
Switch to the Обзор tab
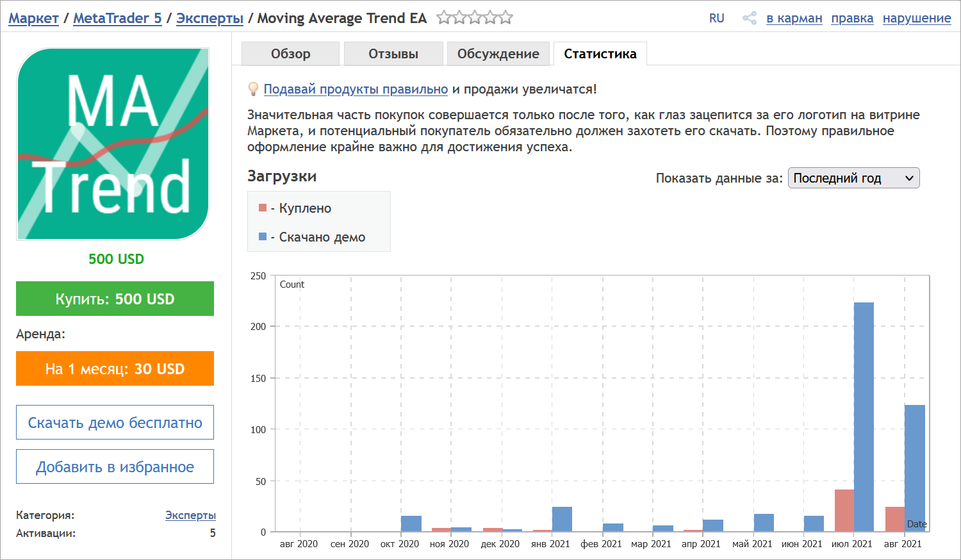(x=290, y=54)
